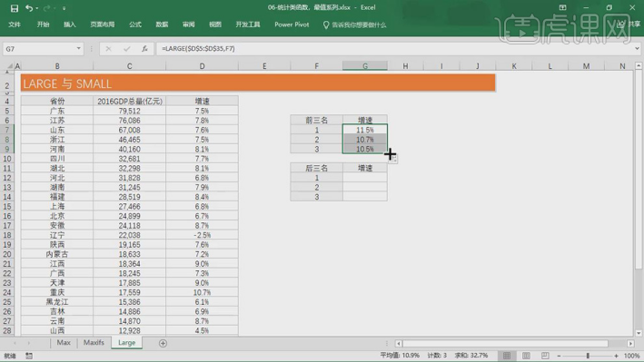Switch to the 开始 ribbon tab
The width and height of the screenshot is (644, 362).
point(43,24)
